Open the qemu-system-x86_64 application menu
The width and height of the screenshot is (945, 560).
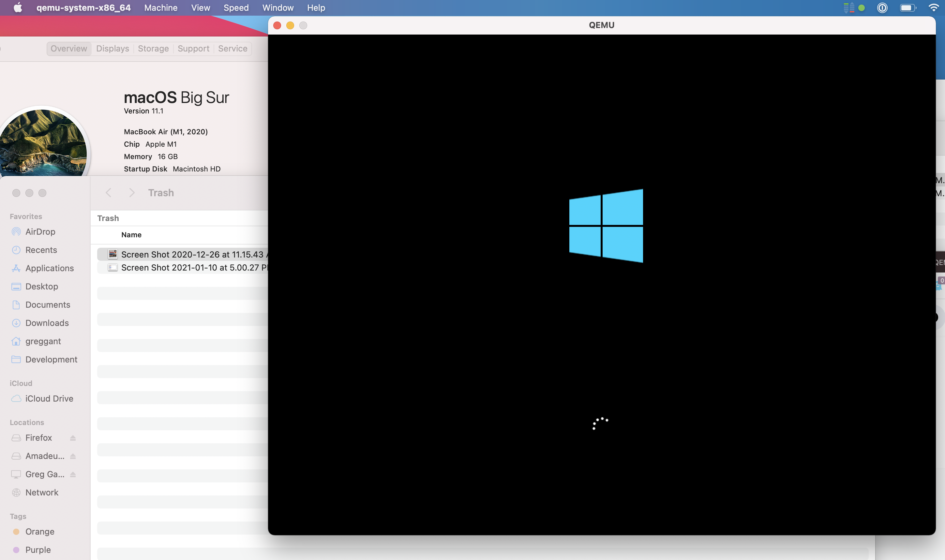click(83, 7)
